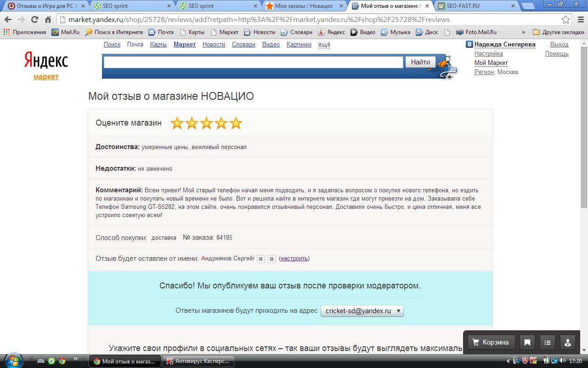Set the shop rating to one star
The image size is (588, 368).
point(177,123)
